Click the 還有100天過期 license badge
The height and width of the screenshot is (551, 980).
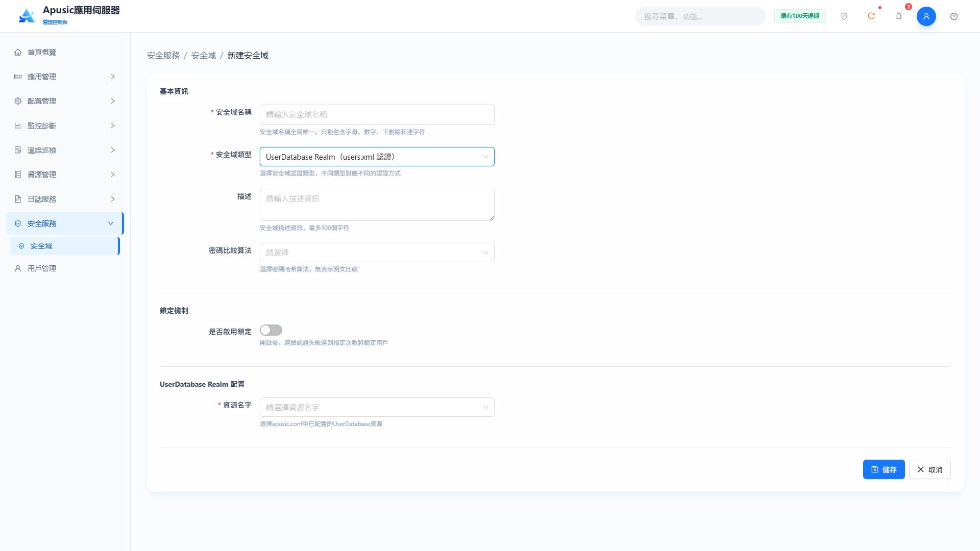pyautogui.click(x=800, y=16)
